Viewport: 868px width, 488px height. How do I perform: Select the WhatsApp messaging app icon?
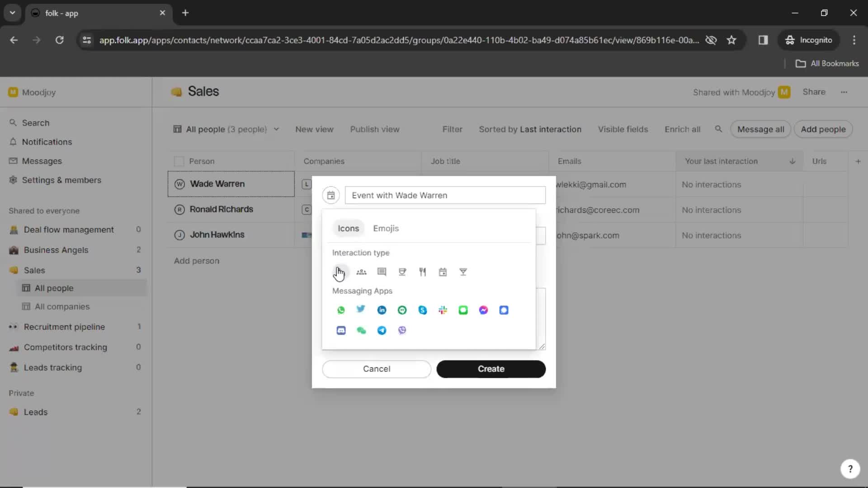click(341, 310)
